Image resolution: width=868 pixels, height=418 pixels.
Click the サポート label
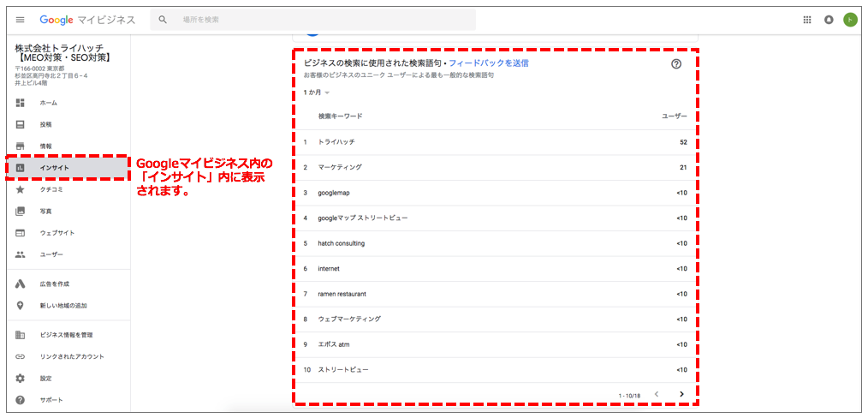coord(51,400)
